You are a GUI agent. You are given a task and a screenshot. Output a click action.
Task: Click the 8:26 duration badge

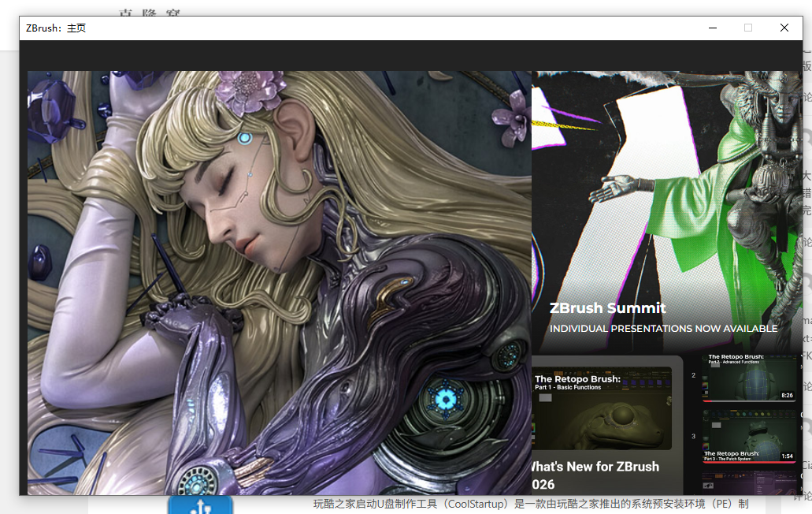pyautogui.click(x=786, y=396)
